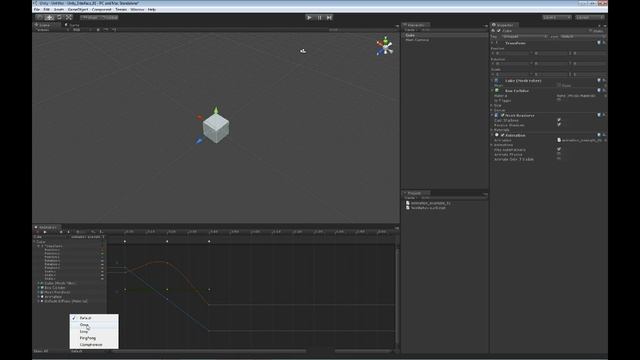Switch to the Game tab
This screenshot has height=360, width=640.
(73, 25)
